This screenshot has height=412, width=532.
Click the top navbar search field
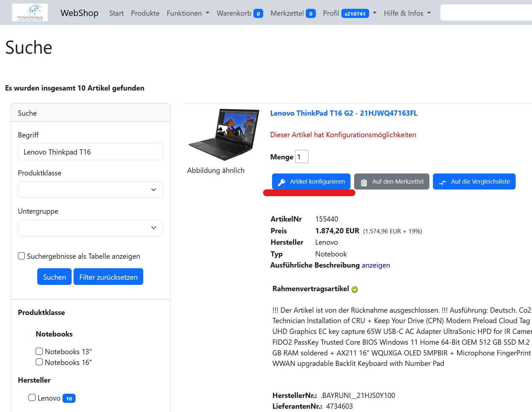[486, 13]
